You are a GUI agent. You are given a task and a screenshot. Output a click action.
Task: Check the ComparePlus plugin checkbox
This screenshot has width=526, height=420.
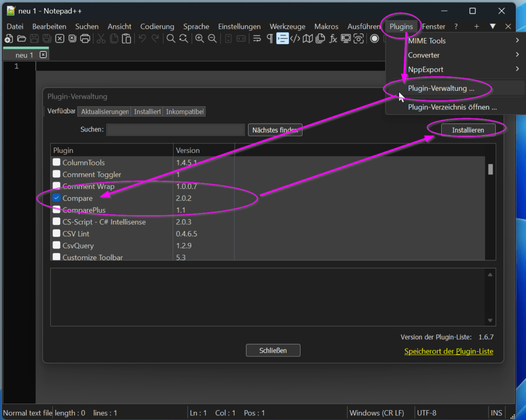coord(57,209)
